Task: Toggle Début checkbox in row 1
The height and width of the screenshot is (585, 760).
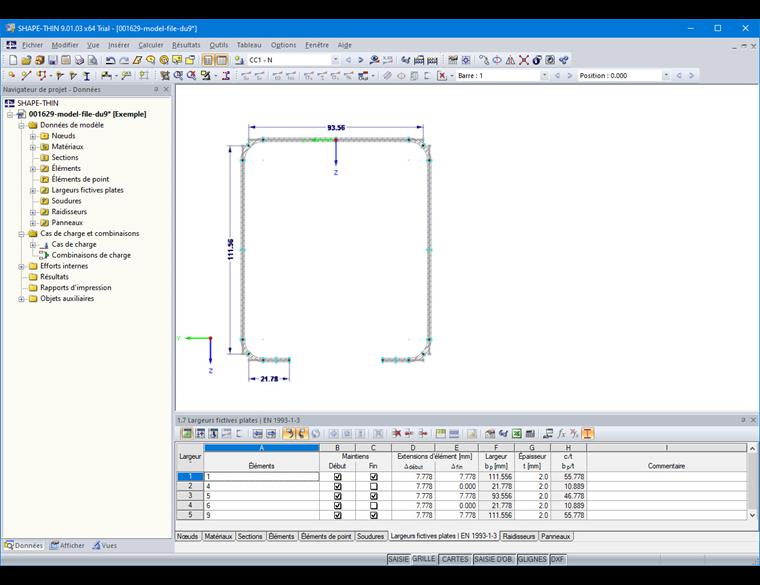Action: [x=337, y=477]
